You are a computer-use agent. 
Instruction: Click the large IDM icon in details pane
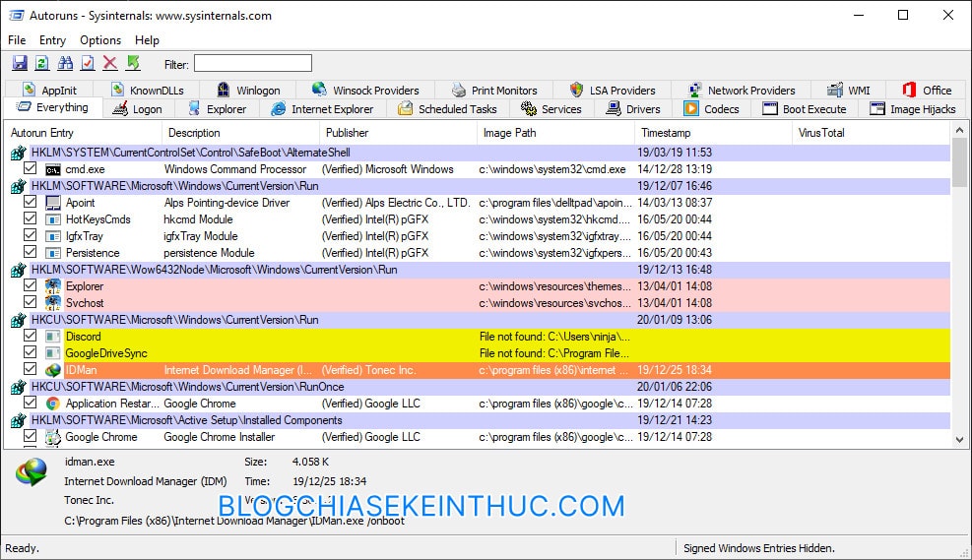[x=32, y=472]
